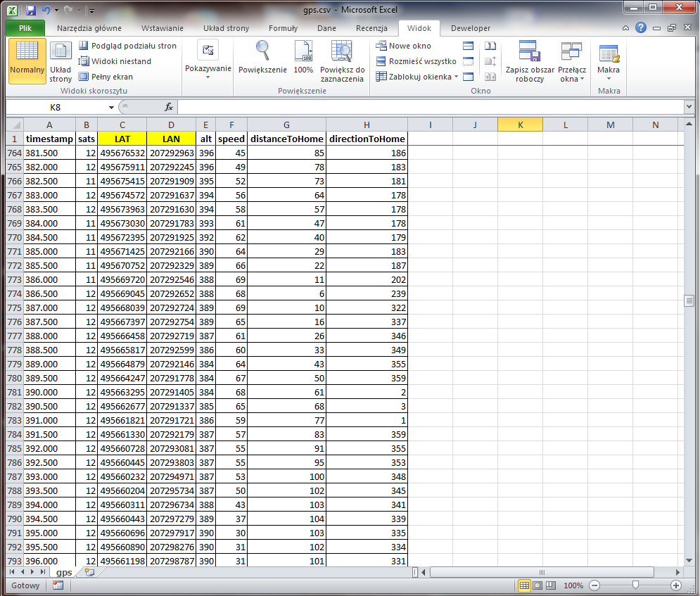The height and width of the screenshot is (596, 700).
Task: Set zoom to 100% via ribbon
Action: (x=303, y=51)
